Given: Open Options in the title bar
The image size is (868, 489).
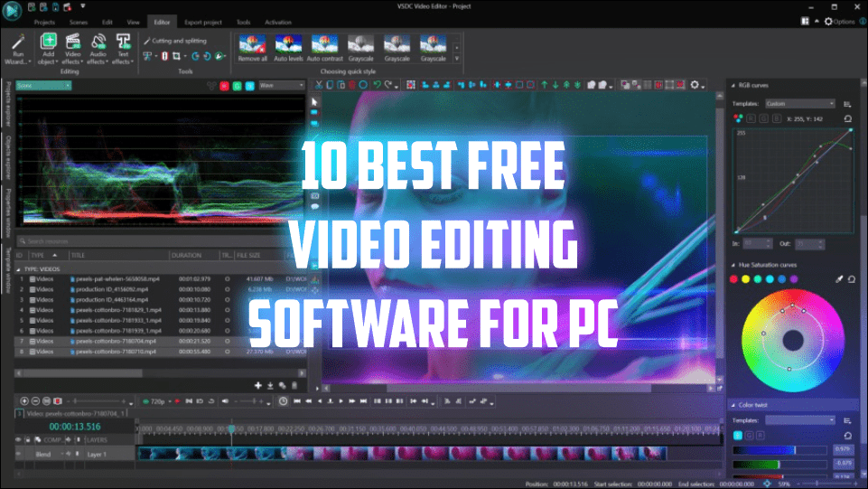Looking at the screenshot, I should point(840,22).
